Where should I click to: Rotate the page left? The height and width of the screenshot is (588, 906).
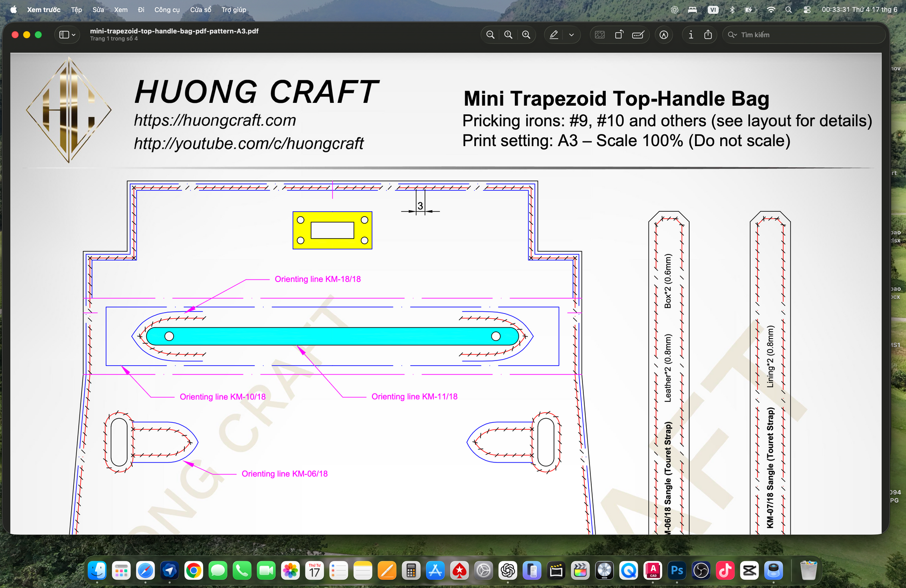click(619, 35)
